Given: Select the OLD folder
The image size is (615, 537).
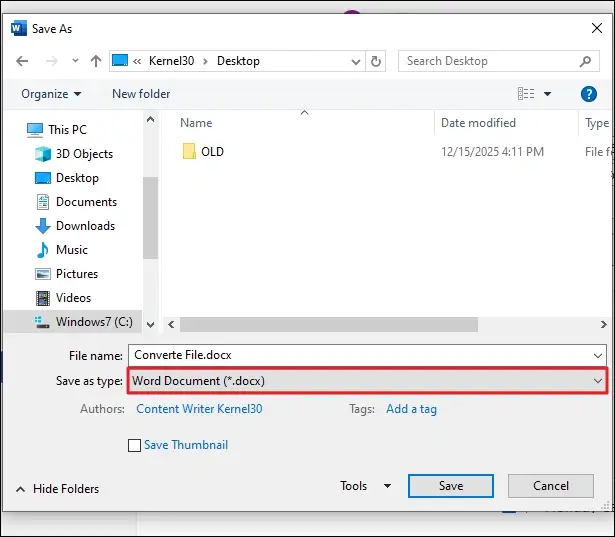Looking at the screenshot, I should click(x=203, y=152).
